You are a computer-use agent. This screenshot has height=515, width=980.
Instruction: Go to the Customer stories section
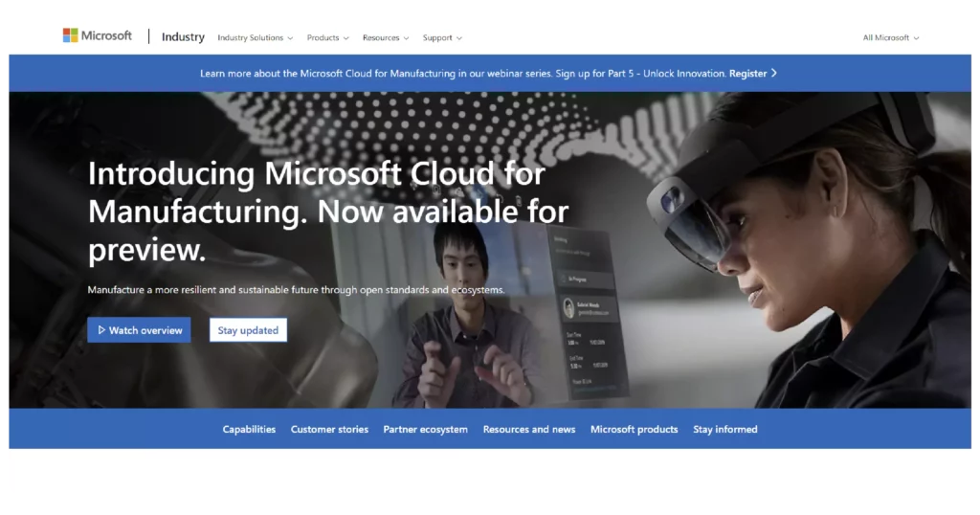pyautogui.click(x=329, y=430)
